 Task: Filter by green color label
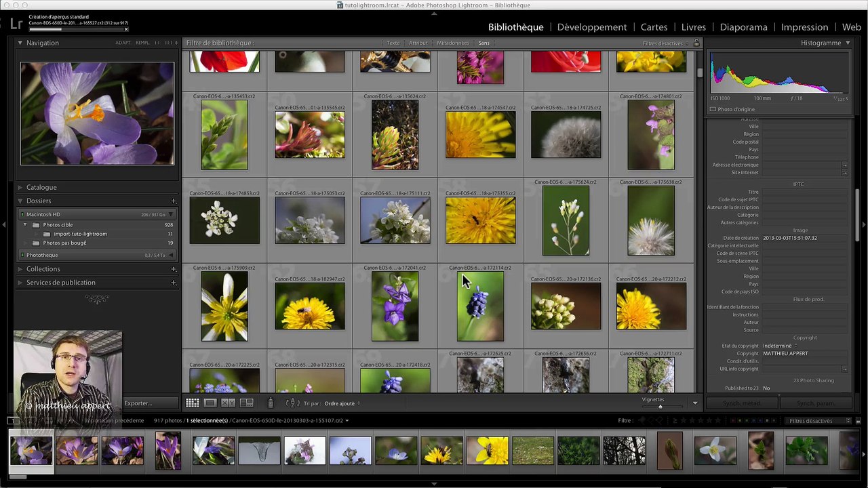(747, 421)
